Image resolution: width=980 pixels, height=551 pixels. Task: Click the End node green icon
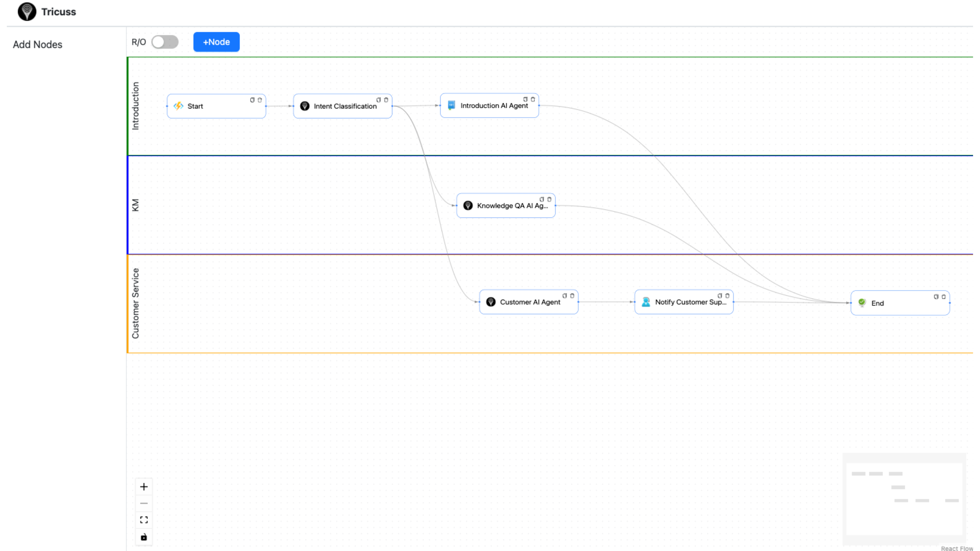(862, 302)
